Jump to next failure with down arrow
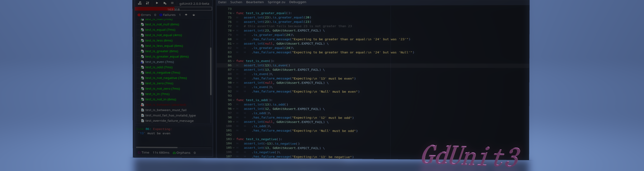 click(194, 15)
